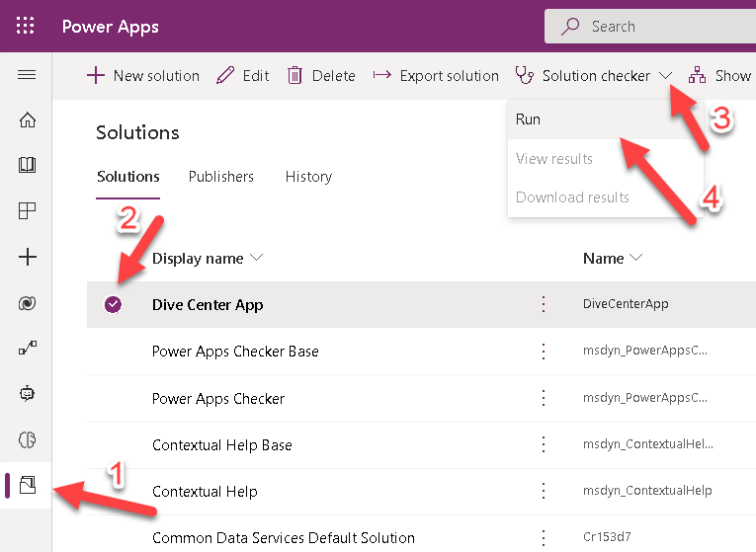This screenshot has height=552, width=756.
Task: Open the Power Apps Checker solution
Action: click(x=218, y=398)
